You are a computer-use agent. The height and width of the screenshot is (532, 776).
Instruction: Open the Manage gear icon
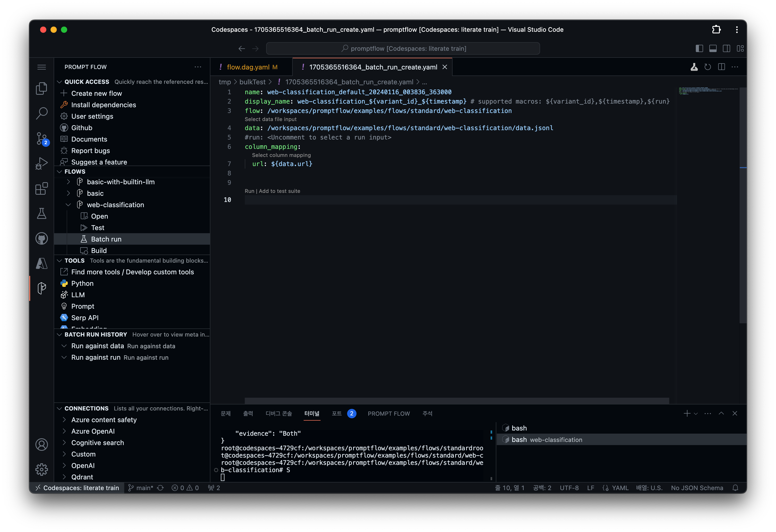41,470
